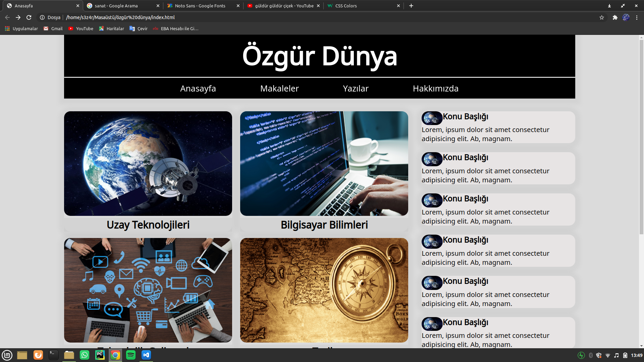Go to Hakkımızda page link
The height and width of the screenshot is (362, 644).
(435, 88)
